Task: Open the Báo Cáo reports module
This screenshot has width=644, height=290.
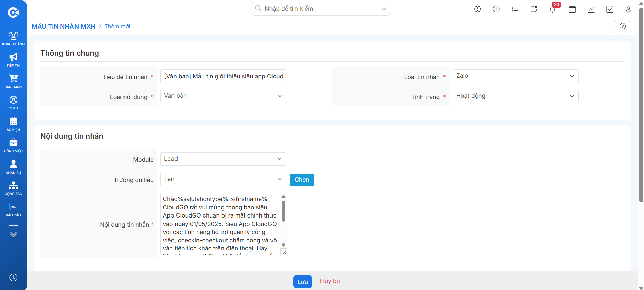Action: tap(13, 210)
